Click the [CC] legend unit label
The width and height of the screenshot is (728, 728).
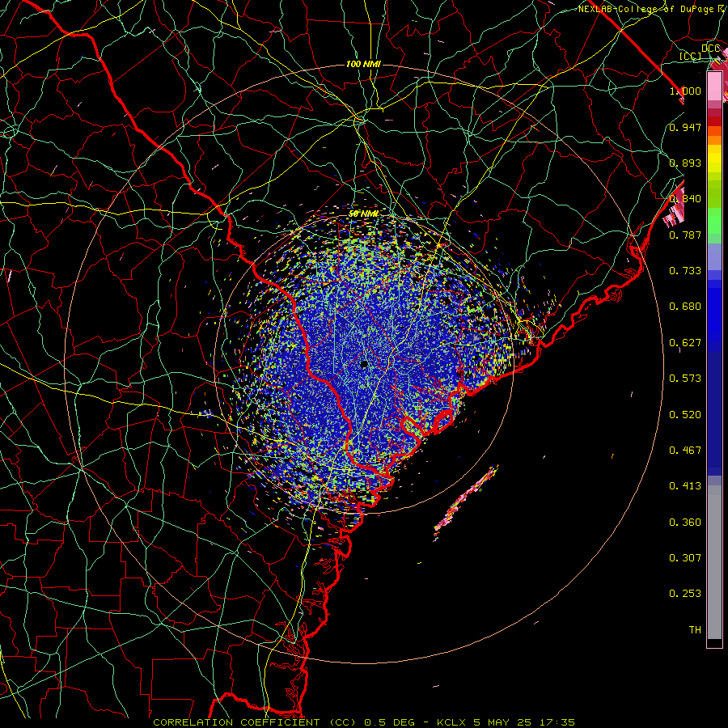(x=691, y=56)
